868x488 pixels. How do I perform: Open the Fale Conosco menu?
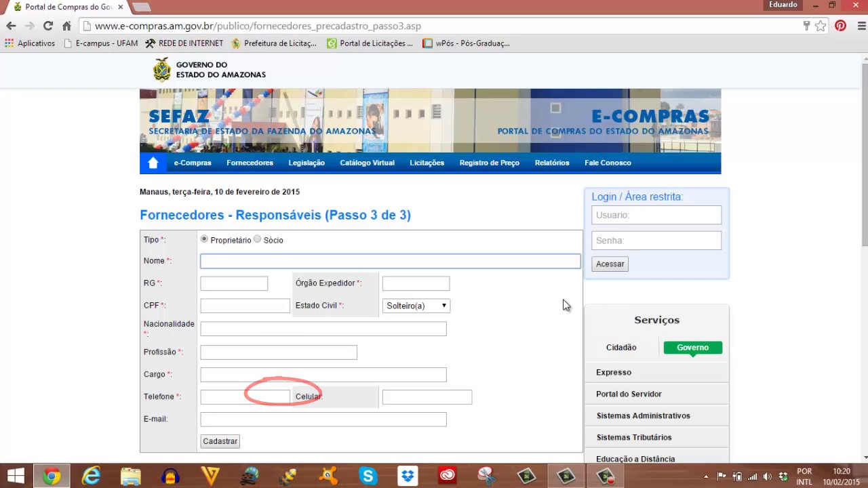(x=608, y=163)
